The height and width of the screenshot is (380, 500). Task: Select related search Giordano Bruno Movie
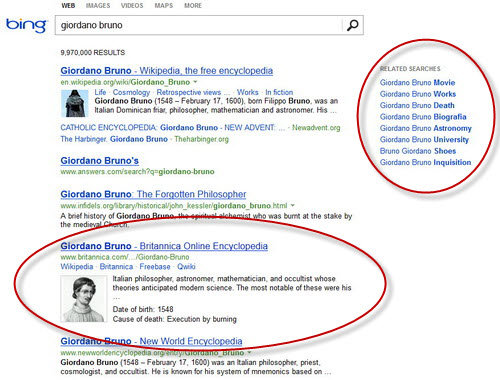pos(417,82)
